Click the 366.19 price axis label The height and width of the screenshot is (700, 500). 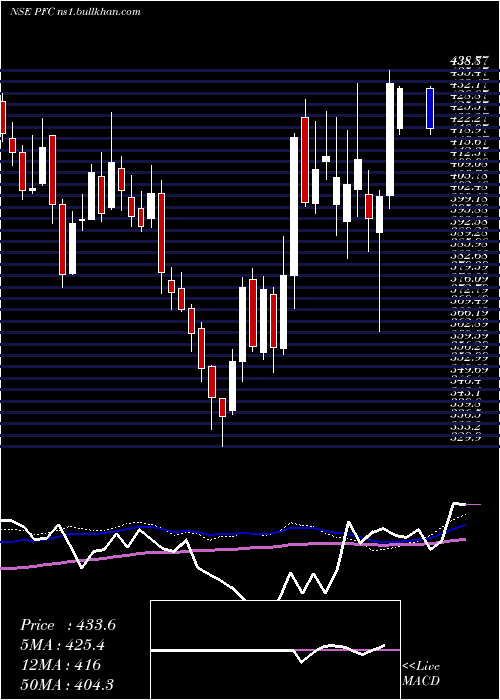469,312
